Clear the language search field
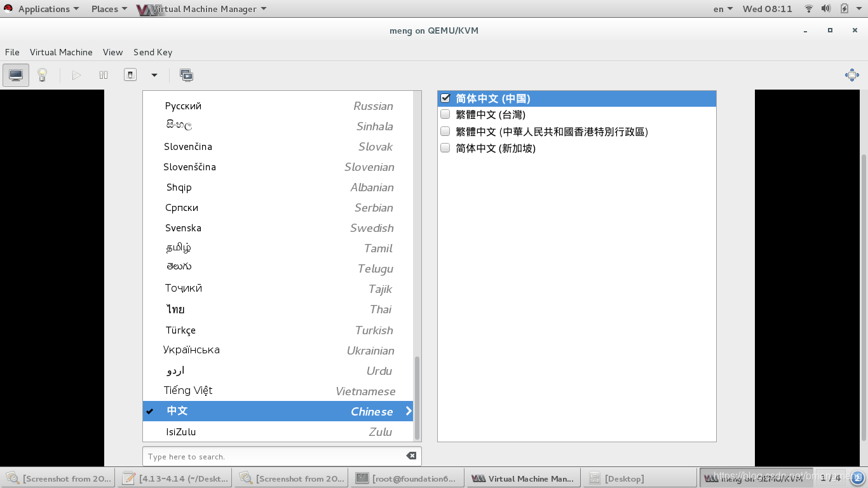868x488 pixels. [x=411, y=456]
